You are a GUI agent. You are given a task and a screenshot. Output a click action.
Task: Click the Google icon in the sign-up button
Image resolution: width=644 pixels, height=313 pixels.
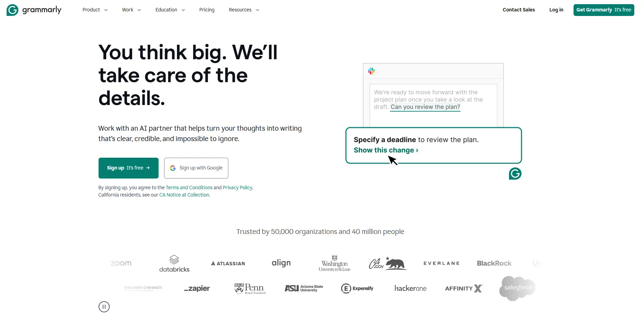click(x=172, y=168)
